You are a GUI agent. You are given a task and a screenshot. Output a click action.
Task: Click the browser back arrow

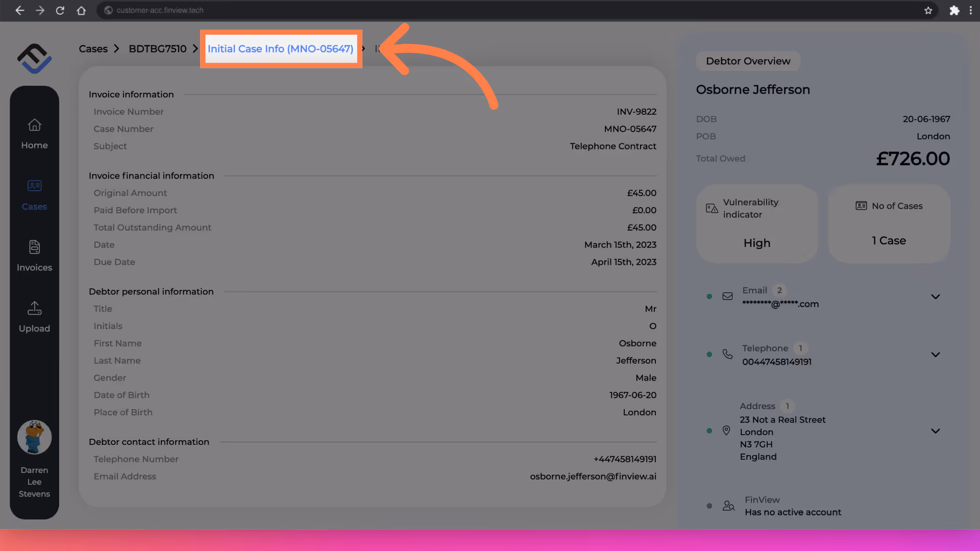point(19,10)
